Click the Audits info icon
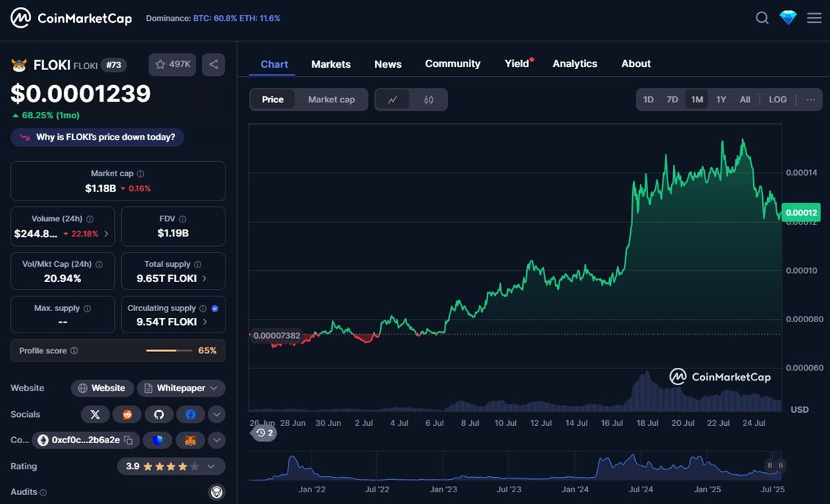Viewport: 830px width, 504px height. 44,492
